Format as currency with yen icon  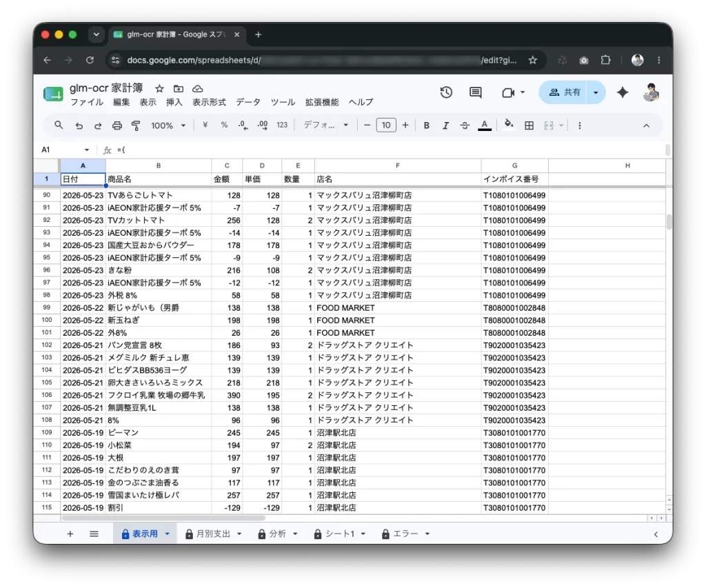coord(205,125)
